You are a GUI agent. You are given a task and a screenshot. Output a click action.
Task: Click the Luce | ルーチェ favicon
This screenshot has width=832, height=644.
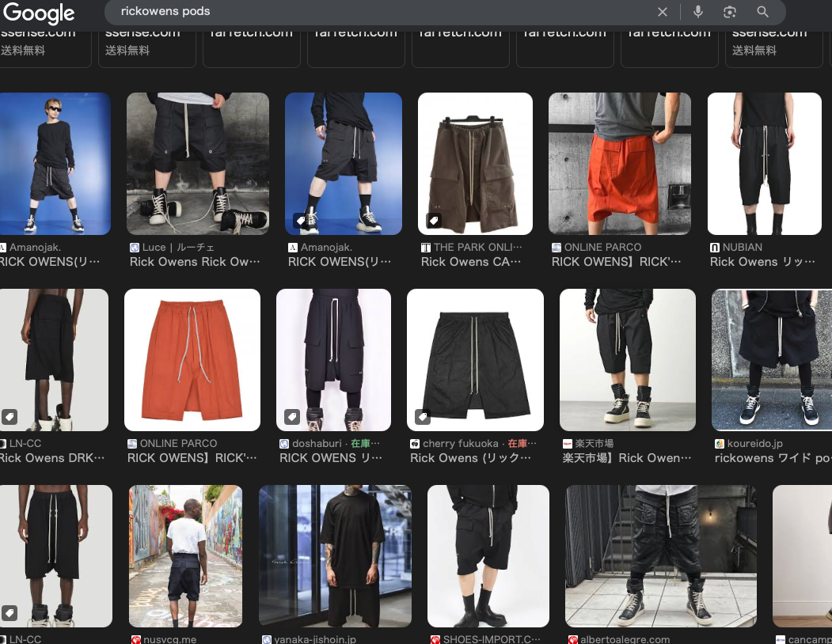(x=135, y=247)
